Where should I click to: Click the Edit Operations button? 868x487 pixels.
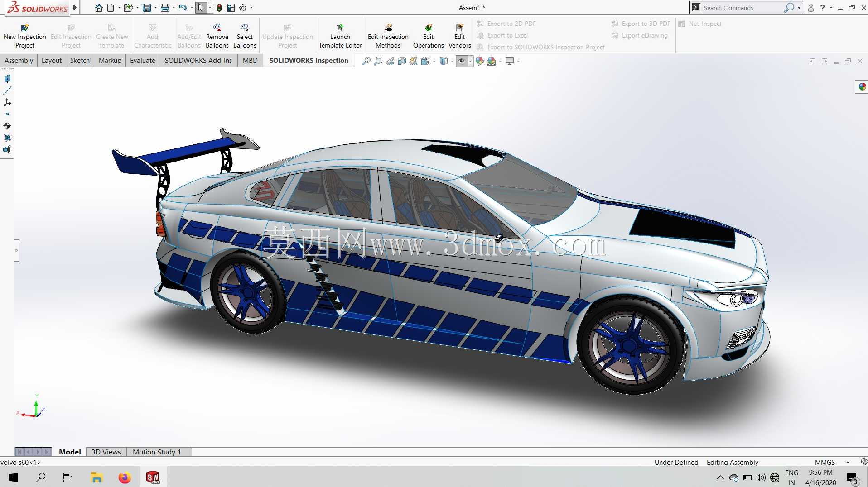click(428, 36)
